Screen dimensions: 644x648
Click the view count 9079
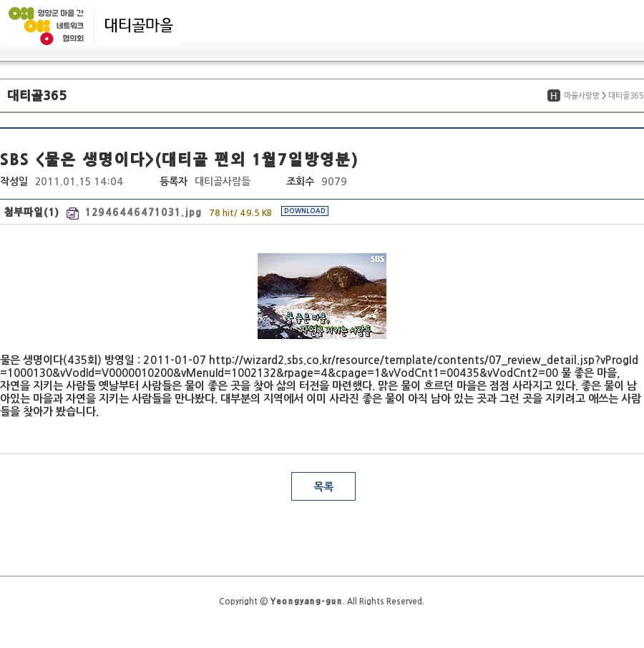(x=334, y=182)
